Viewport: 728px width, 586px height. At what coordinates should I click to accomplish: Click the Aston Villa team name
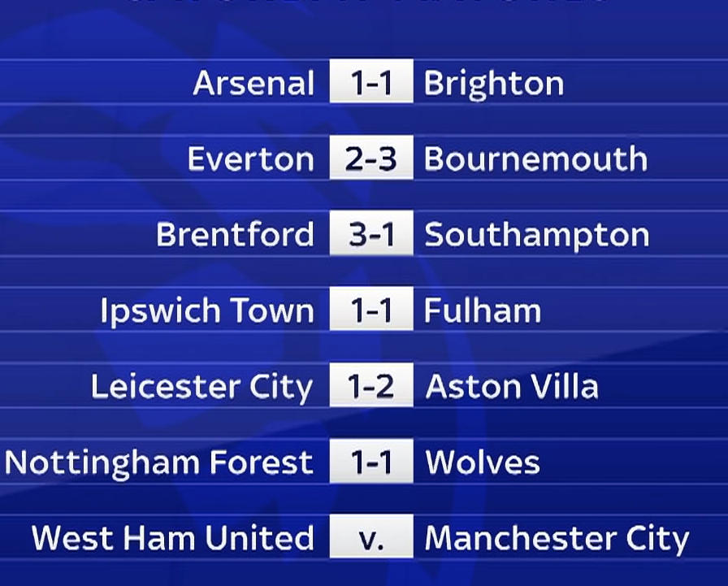[x=512, y=387]
